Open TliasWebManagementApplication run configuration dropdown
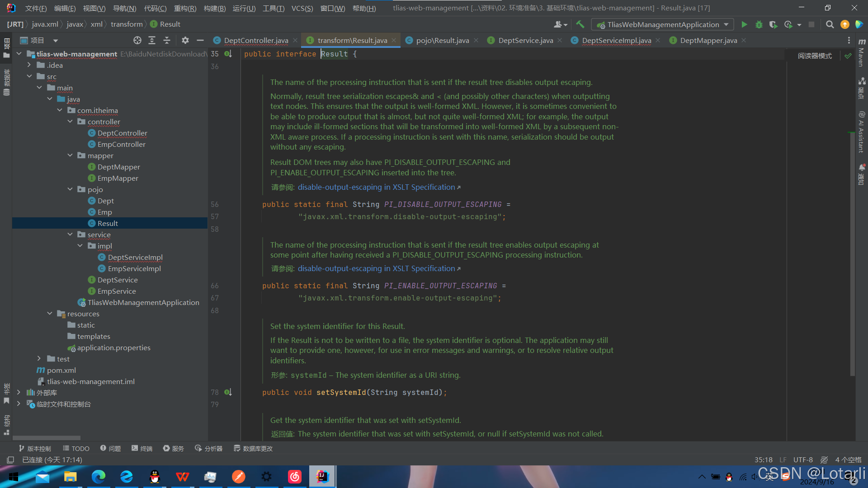The height and width of the screenshot is (488, 868). pyautogui.click(x=663, y=24)
